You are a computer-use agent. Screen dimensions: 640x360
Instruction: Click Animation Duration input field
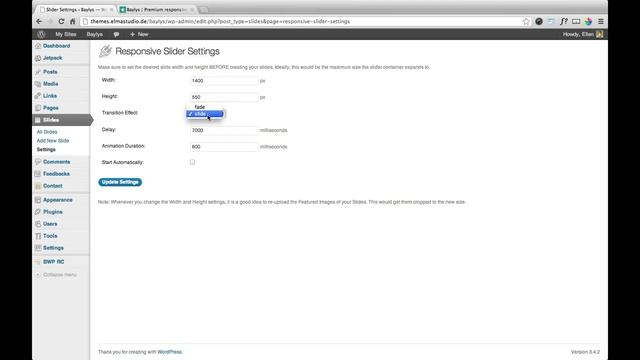pyautogui.click(x=224, y=147)
